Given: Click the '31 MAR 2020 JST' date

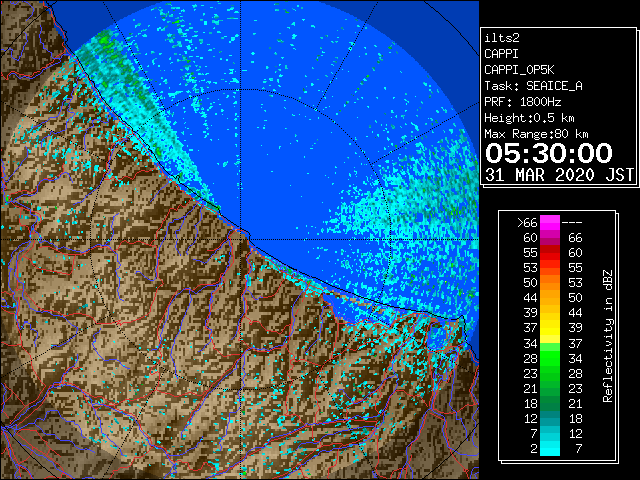Looking at the screenshot, I should [559, 175].
